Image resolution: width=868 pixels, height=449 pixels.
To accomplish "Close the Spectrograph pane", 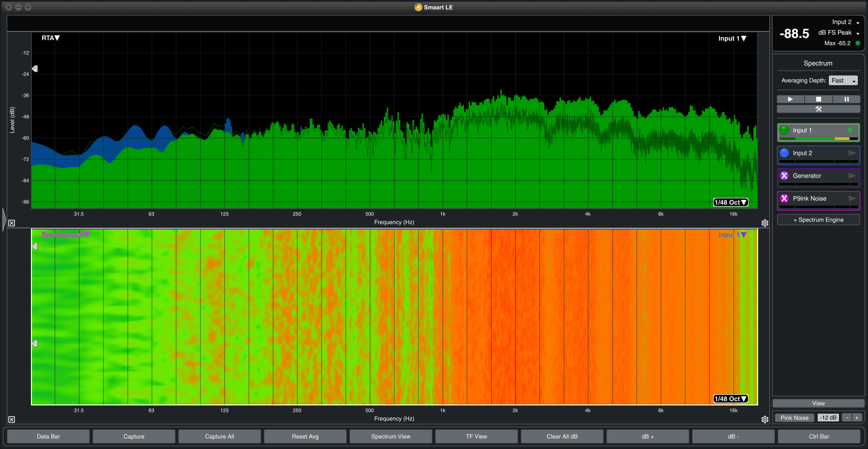I will [x=12, y=419].
